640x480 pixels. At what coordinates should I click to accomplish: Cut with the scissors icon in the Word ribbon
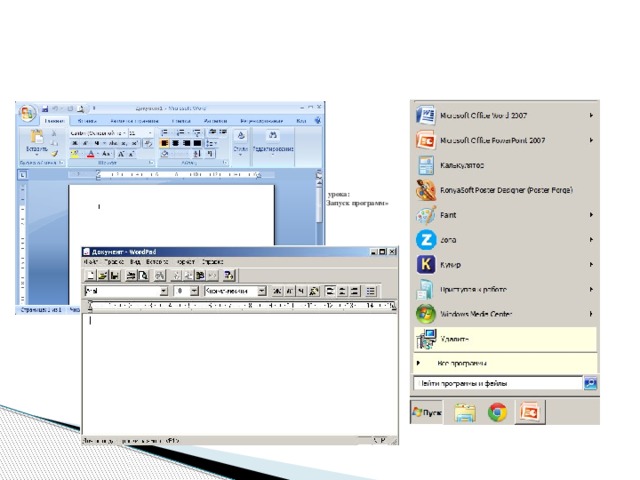(54, 133)
